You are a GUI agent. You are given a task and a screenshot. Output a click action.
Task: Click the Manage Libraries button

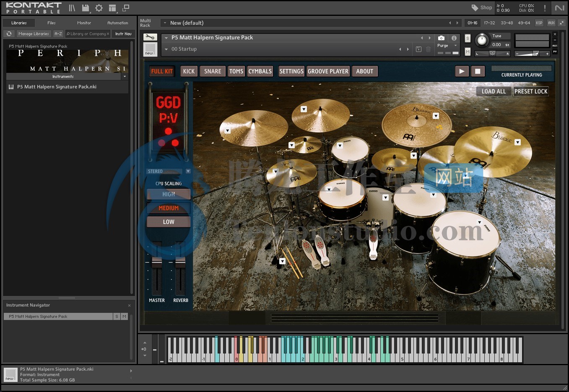pyautogui.click(x=34, y=34)
